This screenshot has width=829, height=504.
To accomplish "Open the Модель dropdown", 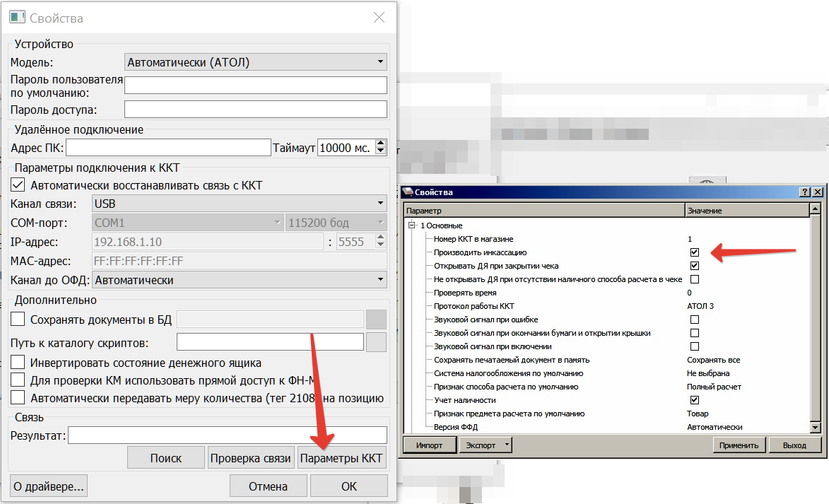I will point(256,62).
